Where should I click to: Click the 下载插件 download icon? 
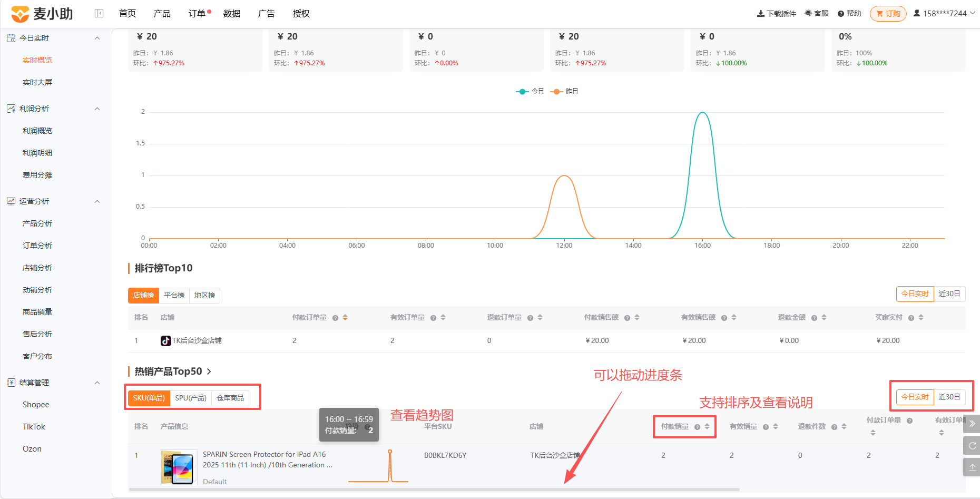point(761,14)
